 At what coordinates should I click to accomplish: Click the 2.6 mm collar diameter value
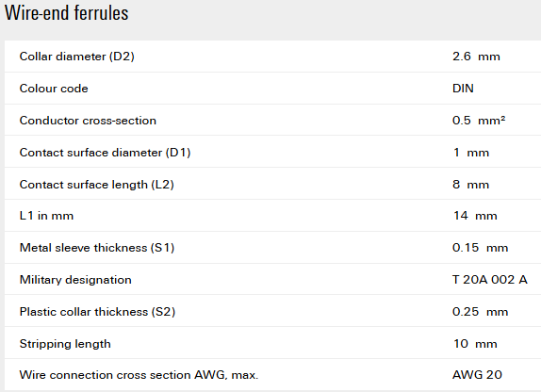point(476,57)
